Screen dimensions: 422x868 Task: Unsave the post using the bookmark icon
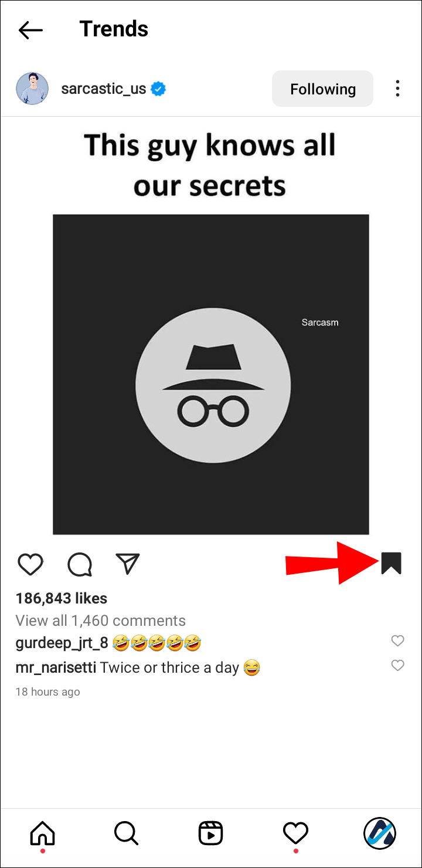pos(391,563)
